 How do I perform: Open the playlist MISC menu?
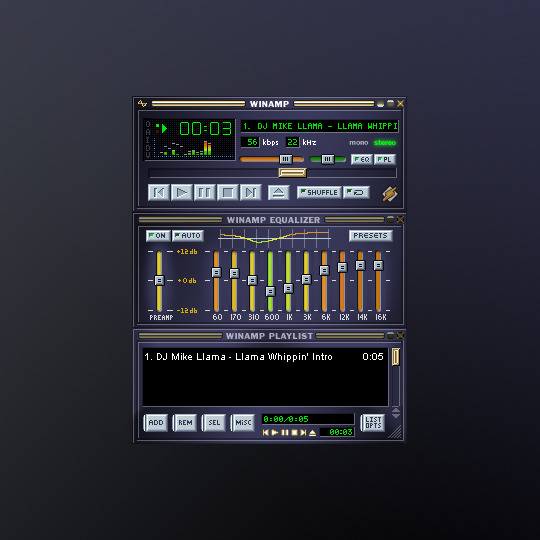tap(243, 423)
